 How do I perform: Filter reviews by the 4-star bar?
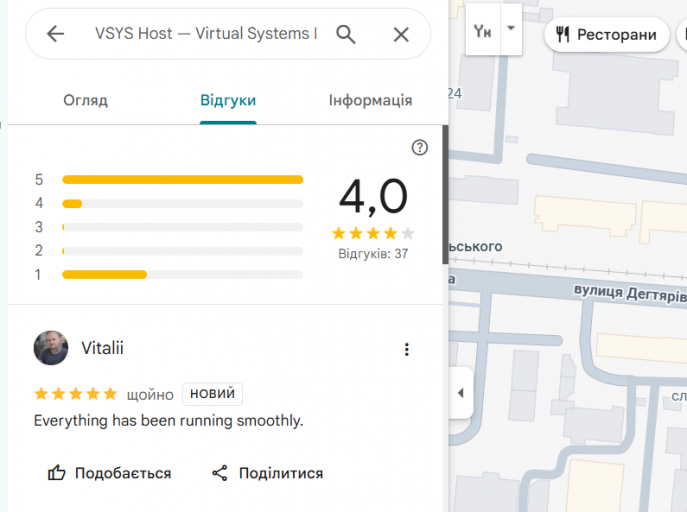click(183, 204)
